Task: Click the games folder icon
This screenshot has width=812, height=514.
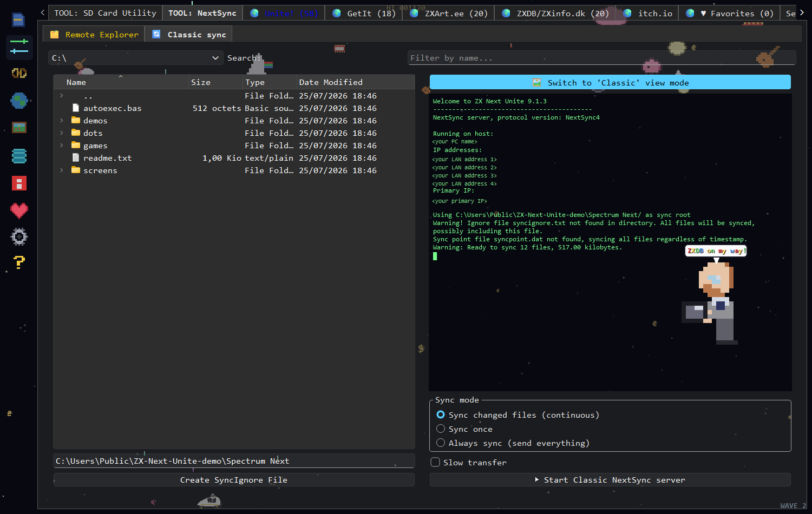Action: pyautogui.click(x=76, y=145)
